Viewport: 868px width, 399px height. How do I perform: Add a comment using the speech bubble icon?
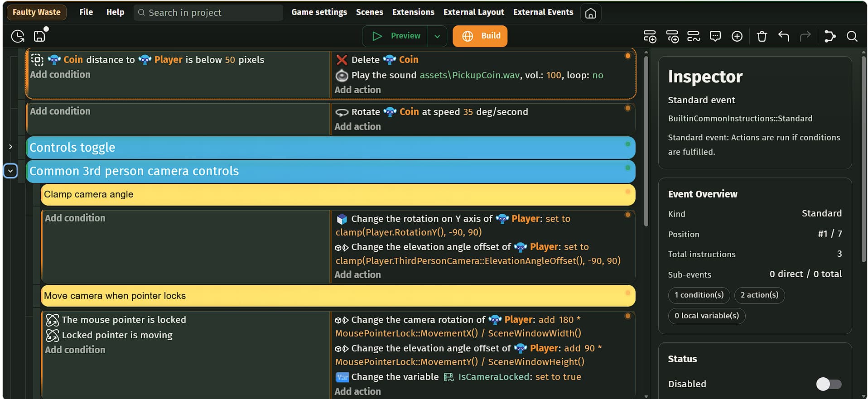pyautogui.click(x=715, y=36)
